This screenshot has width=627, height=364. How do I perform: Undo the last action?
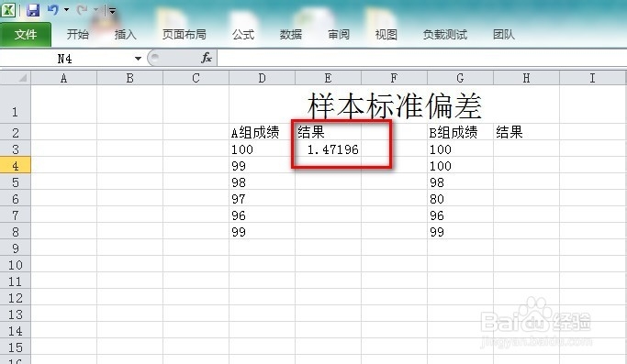[52, 9]
